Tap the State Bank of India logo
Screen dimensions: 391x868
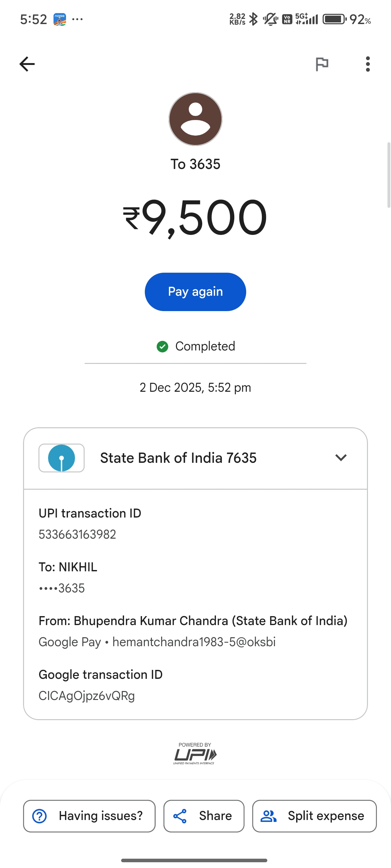click(62, 458)
